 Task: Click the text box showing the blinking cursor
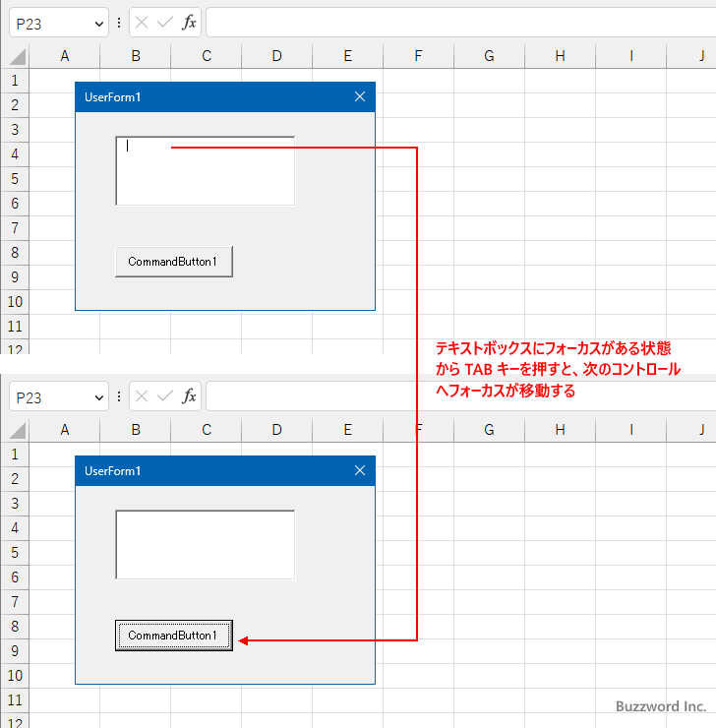(206, 171)
